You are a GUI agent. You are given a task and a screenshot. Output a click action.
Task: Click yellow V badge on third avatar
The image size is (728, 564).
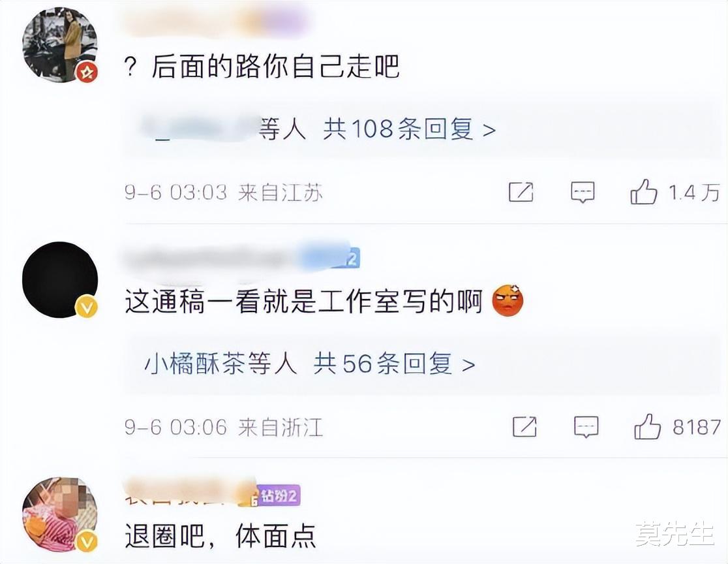[87, 541]
